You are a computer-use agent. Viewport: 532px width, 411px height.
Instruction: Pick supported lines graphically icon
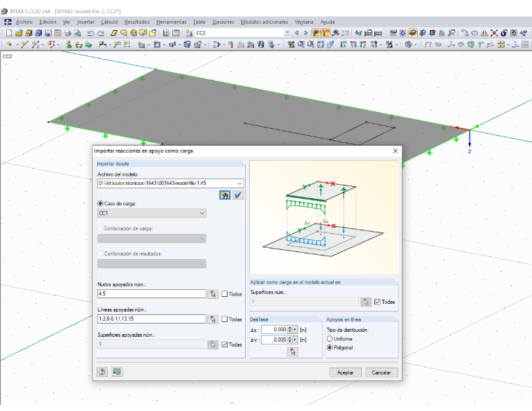(213, 319)
